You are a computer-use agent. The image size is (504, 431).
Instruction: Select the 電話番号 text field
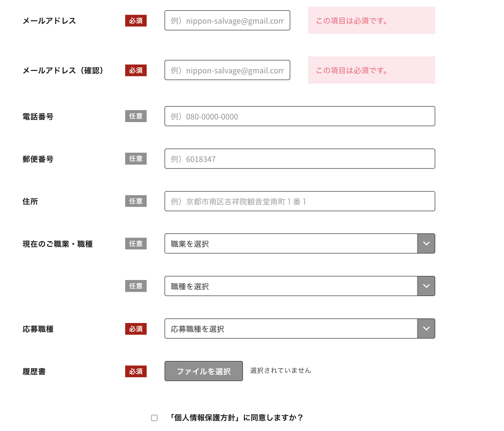pos(300,116)
